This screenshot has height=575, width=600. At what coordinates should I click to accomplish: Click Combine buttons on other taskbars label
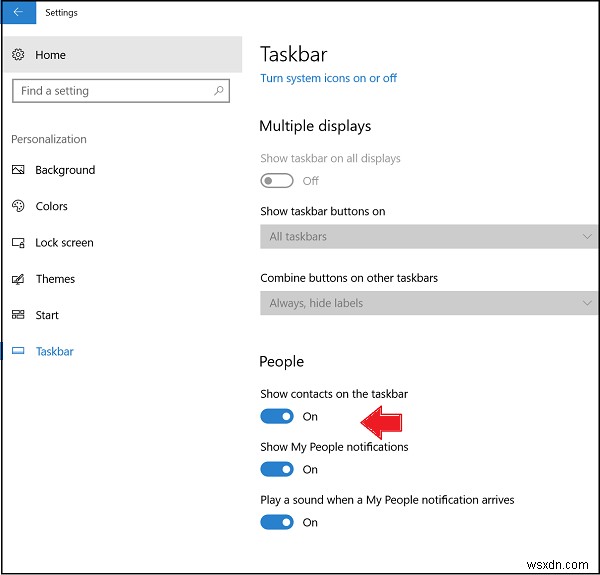[349, 278]
